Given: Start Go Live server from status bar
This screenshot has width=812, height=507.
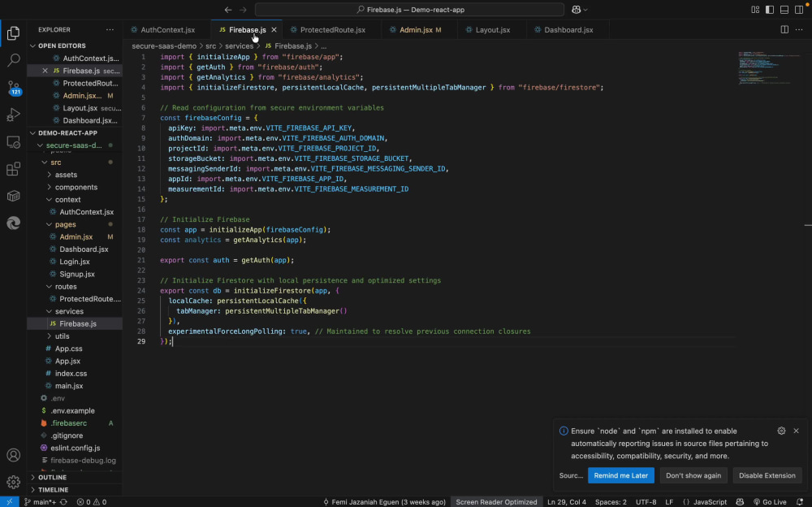Looking at the screenshot, I should coord(770,502).
